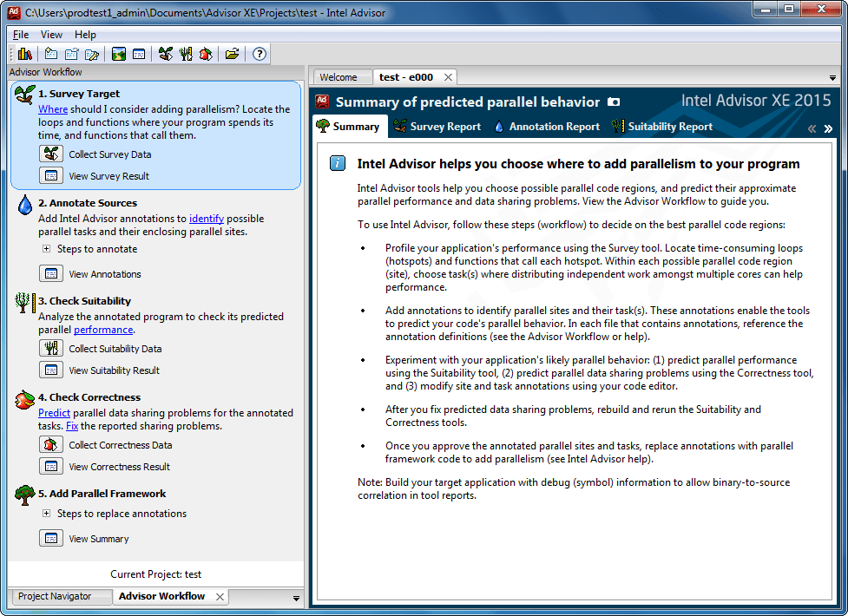The height and width of the screenshot is (616, 848).
Task: Switch to the Survey Report tab
Action: coord(437,127)
